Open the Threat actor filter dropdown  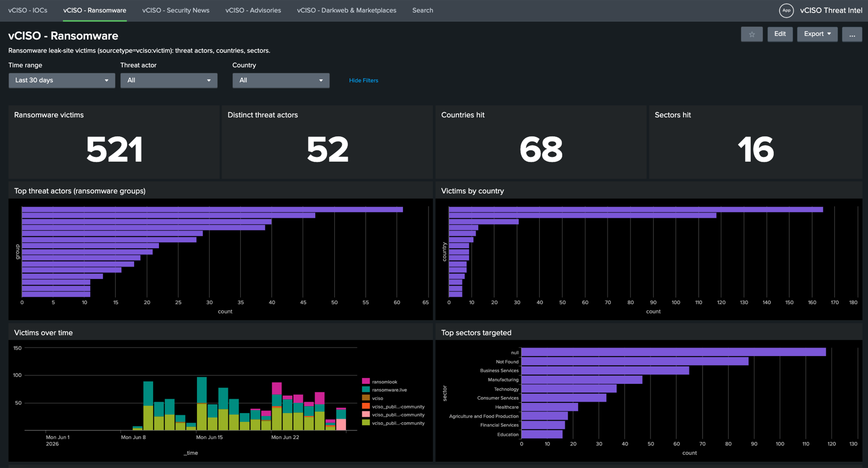click(x=169, y=80)
